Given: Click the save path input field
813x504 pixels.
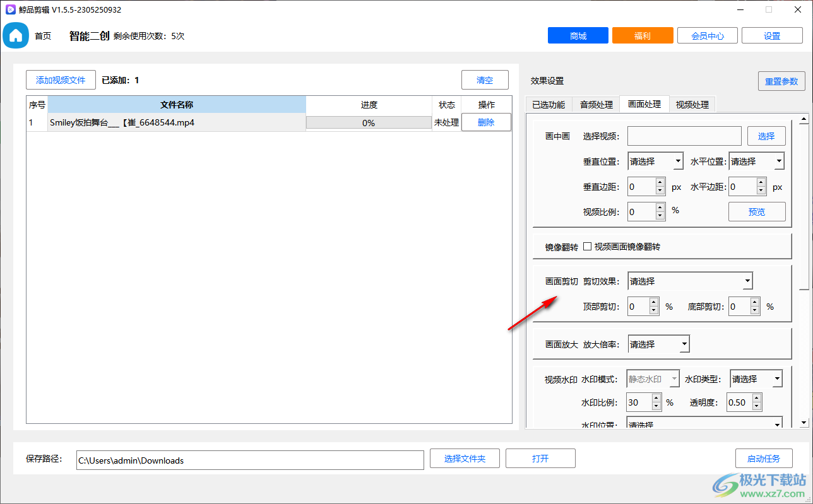Looking at the screenshot, I should 250,460.
